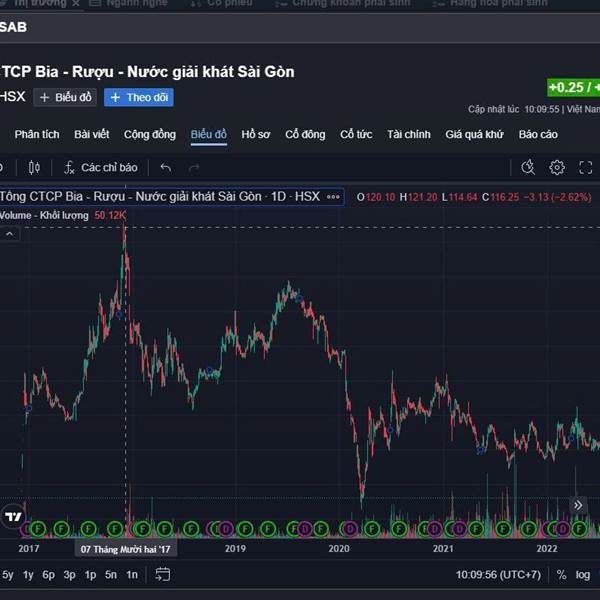The image size is (600, 600).
Task: Click the quick search magnifier icon
Action: pyautogui.click(x=528, y=168)
